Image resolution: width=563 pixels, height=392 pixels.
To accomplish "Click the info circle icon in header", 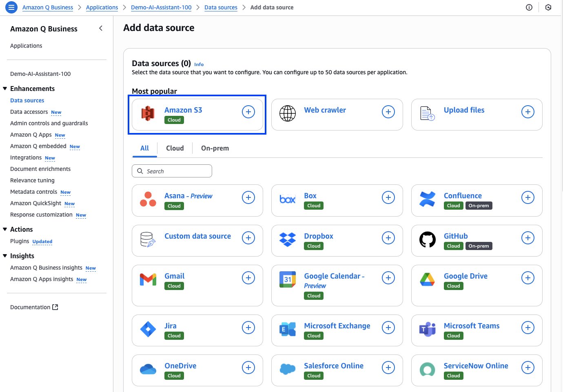I will [529, 7].
